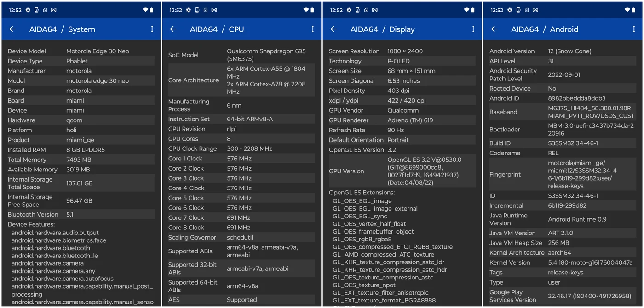Select the Bluetooth Version row 5.1

point(80,214)
